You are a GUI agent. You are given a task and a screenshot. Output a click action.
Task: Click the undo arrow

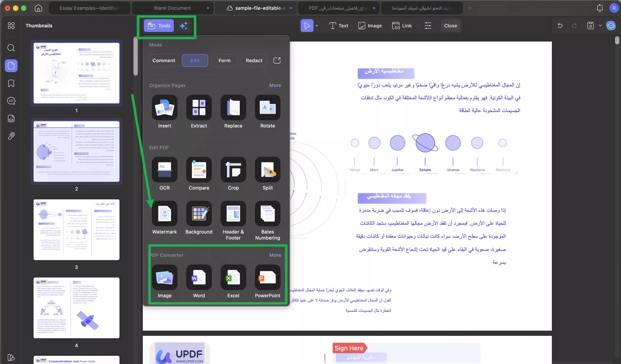(x=560, y=26)
